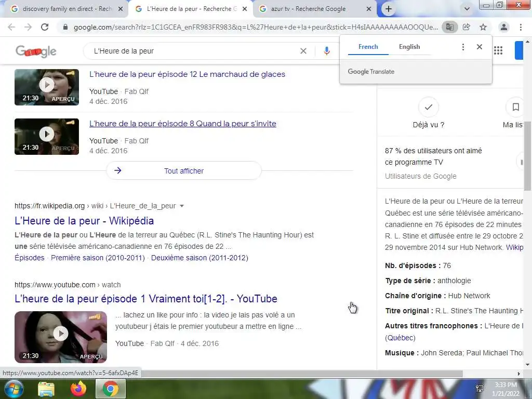
Task: Go back to previous page
Action: (11, 27)
